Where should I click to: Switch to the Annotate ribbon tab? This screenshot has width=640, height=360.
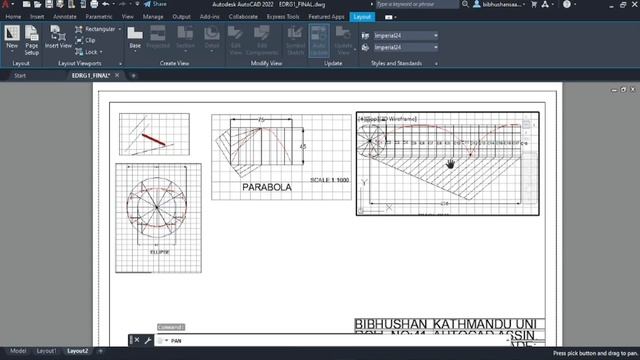coord(64,17)
